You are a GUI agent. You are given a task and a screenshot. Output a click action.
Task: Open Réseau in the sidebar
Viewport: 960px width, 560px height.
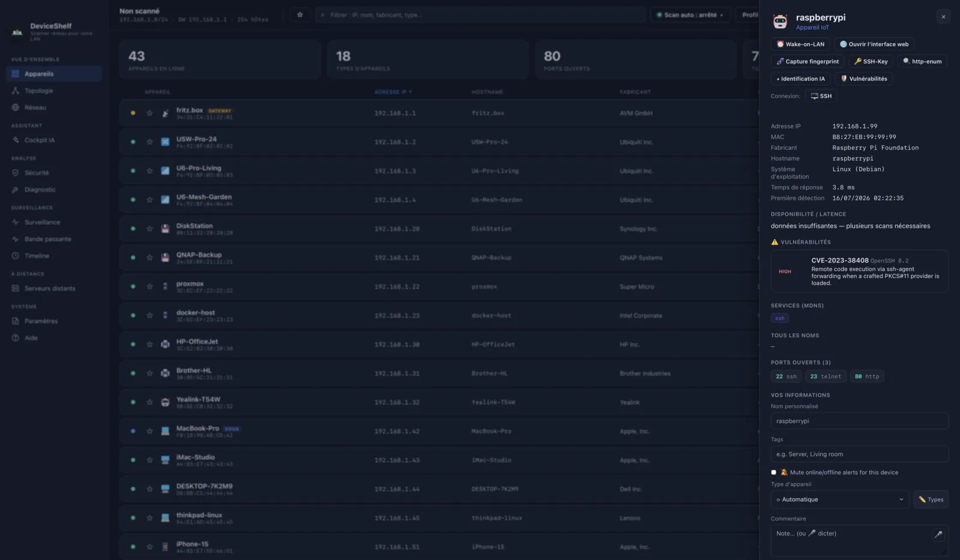[54, 107]
